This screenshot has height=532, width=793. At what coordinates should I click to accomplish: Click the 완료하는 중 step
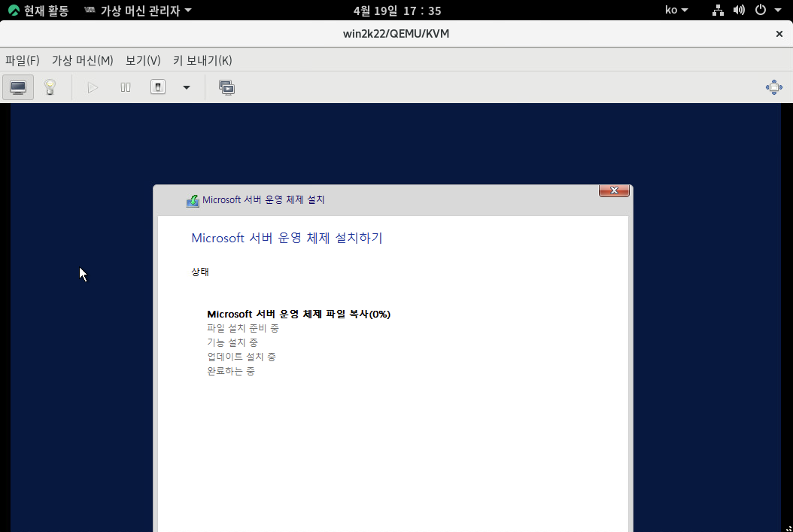(x=231, y=371)
